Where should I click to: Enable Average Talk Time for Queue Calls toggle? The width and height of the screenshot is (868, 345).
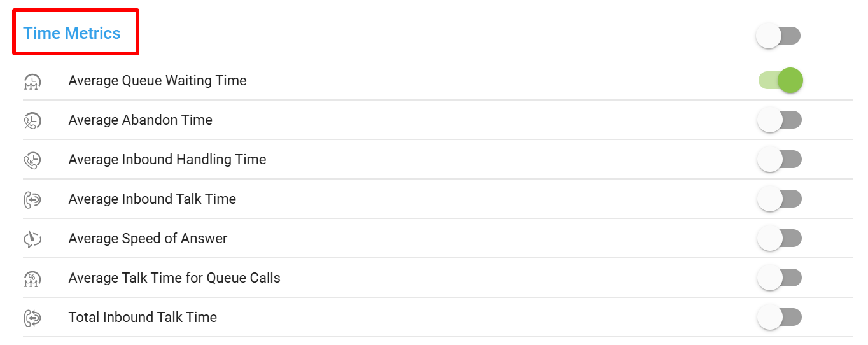pyautogui.click(x=780, y=278)
